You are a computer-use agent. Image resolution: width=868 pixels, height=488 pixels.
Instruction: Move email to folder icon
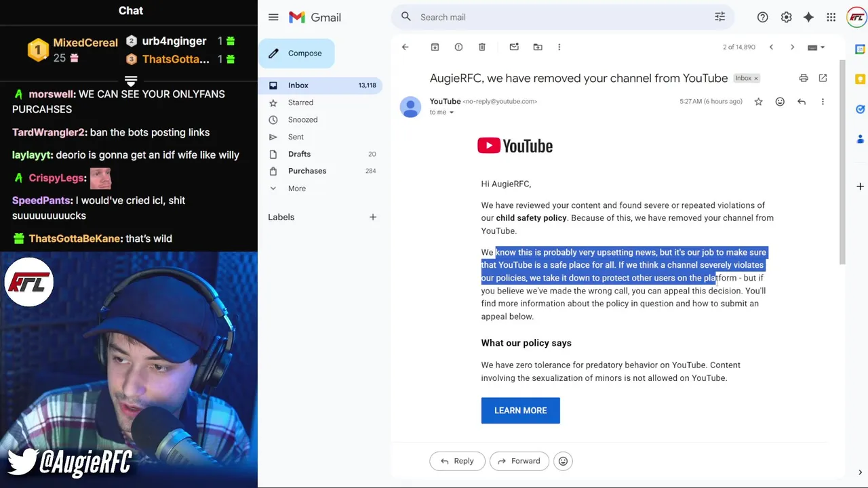pyautogui.click(x=538, y=47)
